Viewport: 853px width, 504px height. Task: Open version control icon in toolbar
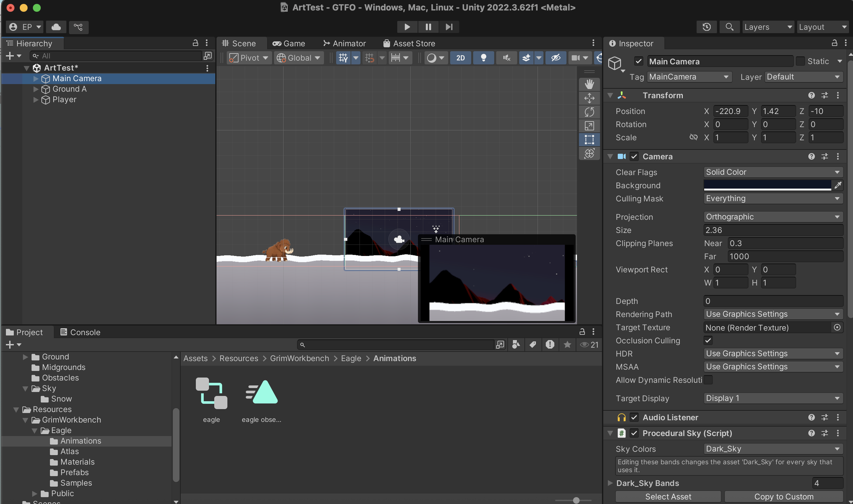click(78, 27)
